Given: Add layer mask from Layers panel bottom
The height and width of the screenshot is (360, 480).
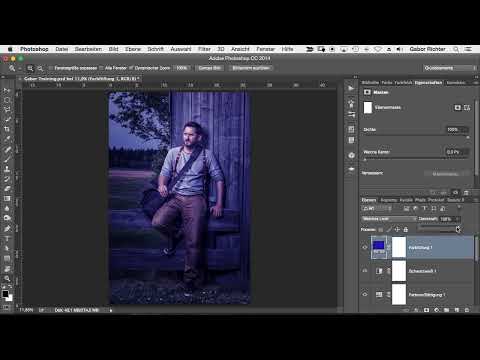Looking at the screenshot, I should pyautogui.click(x=426, y=310).
